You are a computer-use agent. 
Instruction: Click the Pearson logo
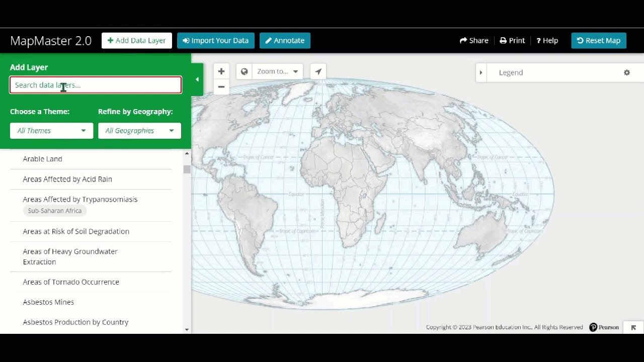(x=604, y=327)
